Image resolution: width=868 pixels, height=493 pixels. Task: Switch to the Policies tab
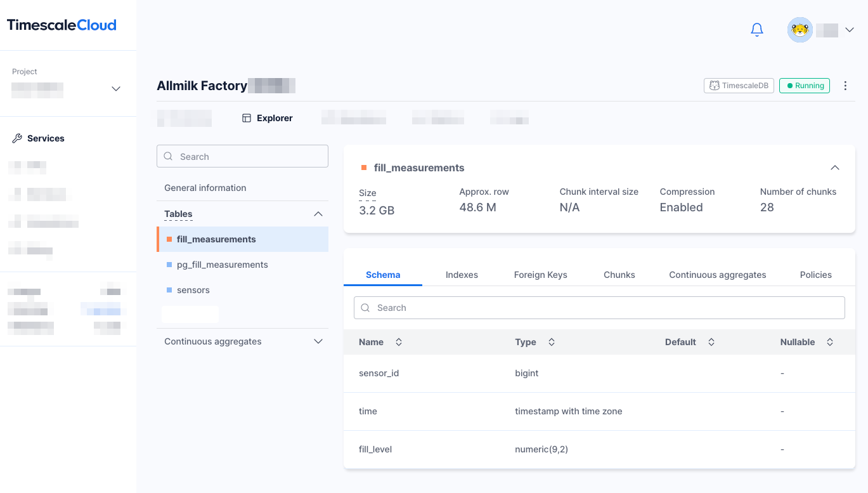click(816, 275)
